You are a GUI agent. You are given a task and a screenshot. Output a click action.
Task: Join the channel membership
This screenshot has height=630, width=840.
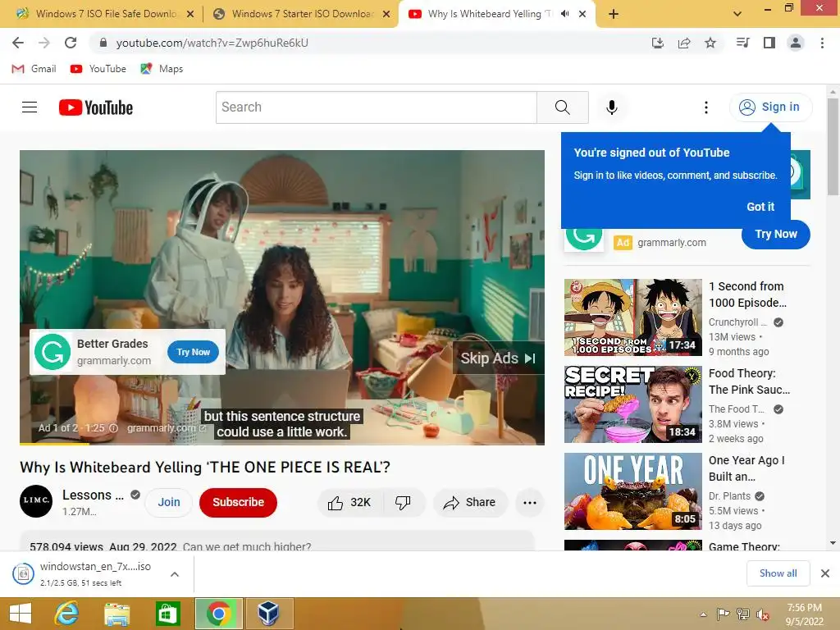[x=169, y=503]
